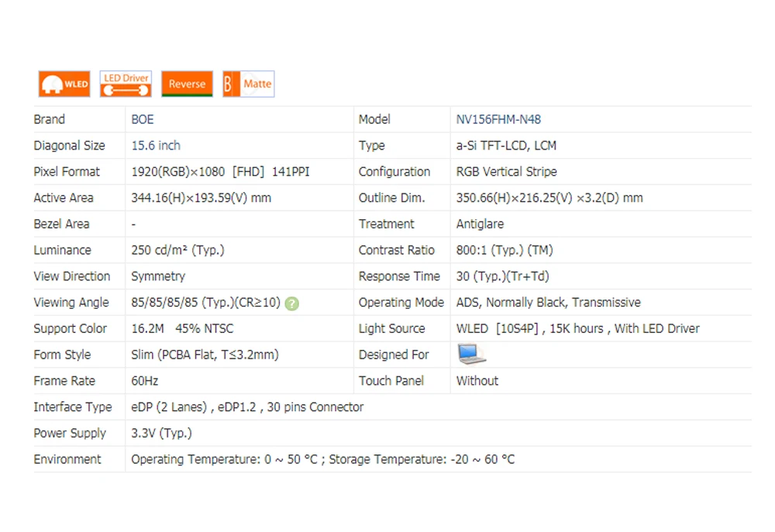This screenshot has width=775, height=532.
Task: Click the Model row label
Action: pyautogui.click(x=374, y=119)
